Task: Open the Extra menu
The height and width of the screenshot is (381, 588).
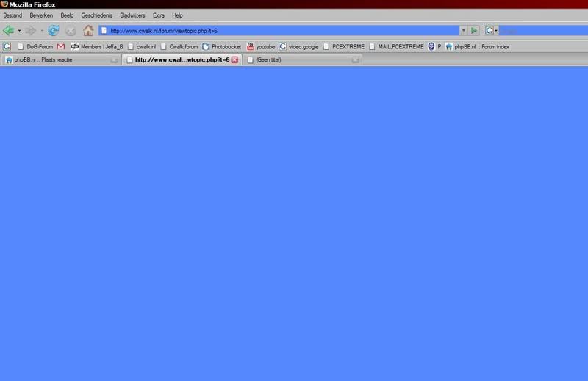Action: click(158, 15)
